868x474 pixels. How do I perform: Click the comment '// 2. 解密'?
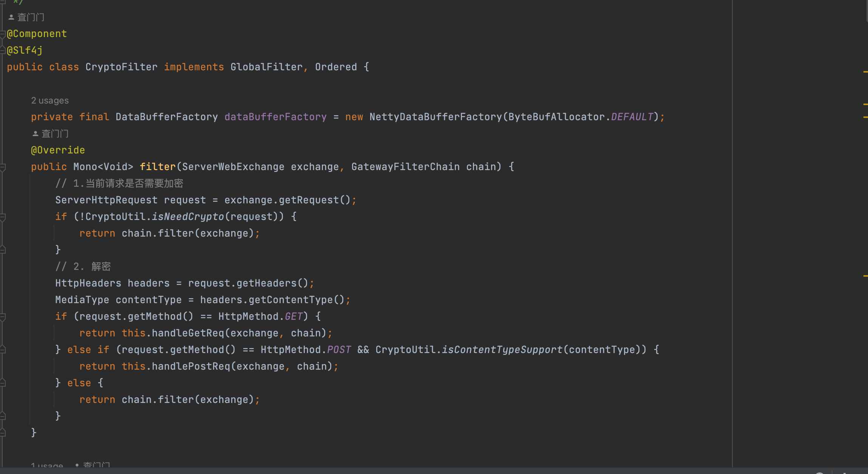(83, 266)
